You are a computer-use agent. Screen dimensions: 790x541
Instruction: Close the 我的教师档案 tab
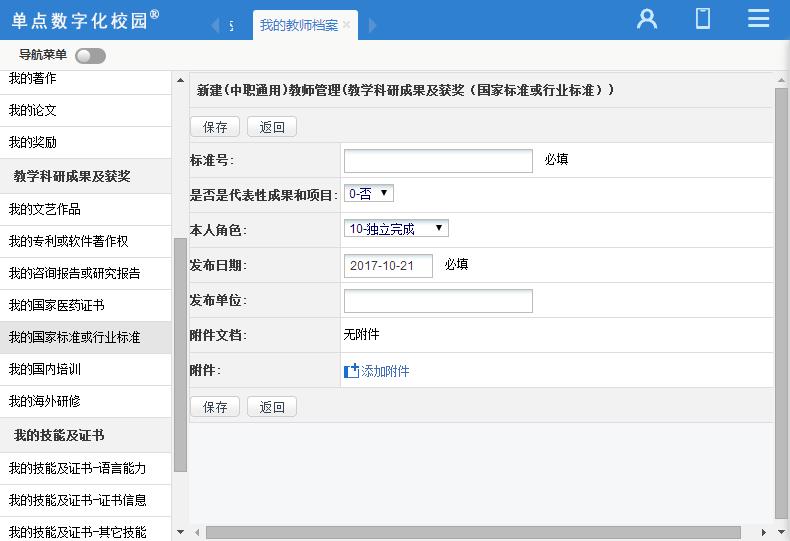(346, 25)
